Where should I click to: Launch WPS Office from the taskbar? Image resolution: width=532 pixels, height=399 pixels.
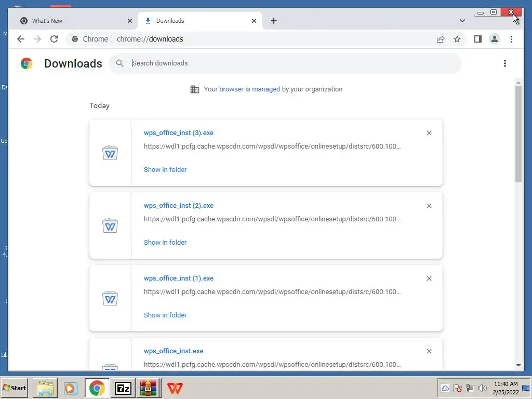click(x=175, y=388)
